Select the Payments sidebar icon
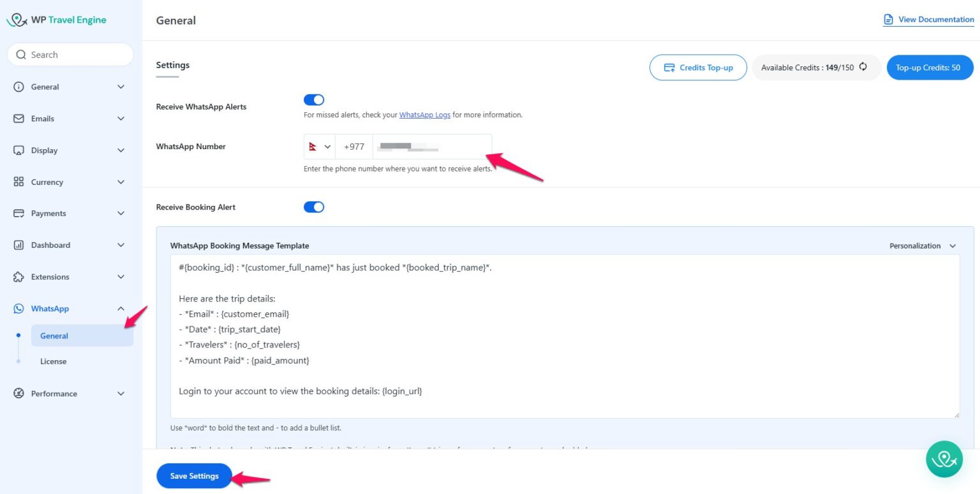The height and width of the screenshot is (494, 980). 19,214
